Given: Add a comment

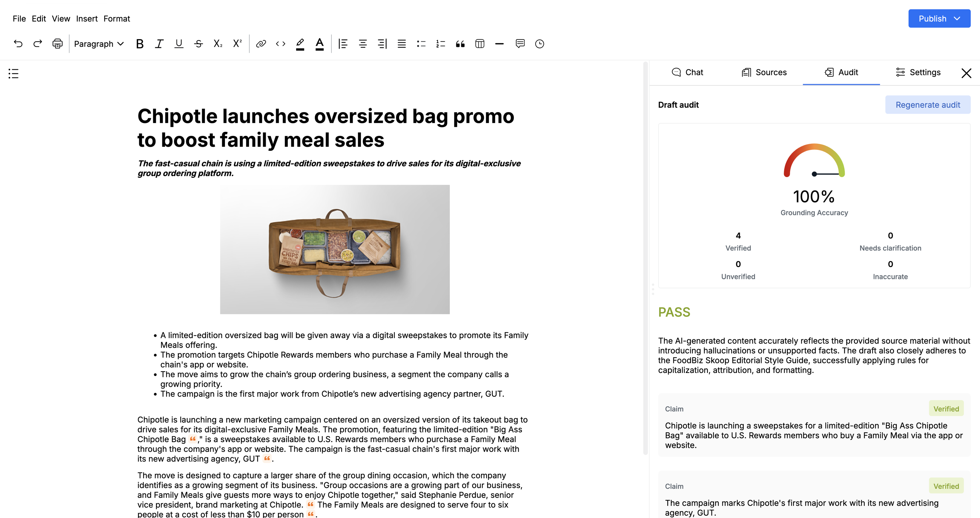Looking at the screenshot, I should click(520, 44).
